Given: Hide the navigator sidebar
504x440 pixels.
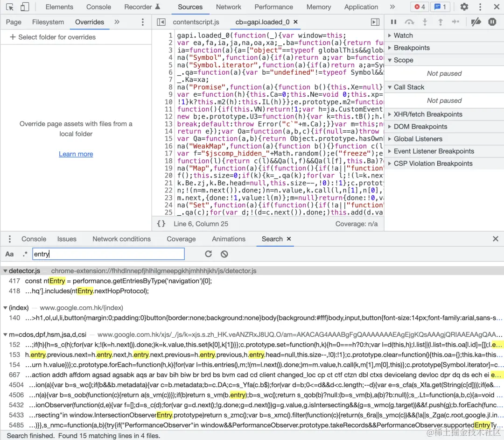Looking at the screenshot, I should [x=161, y=22].
